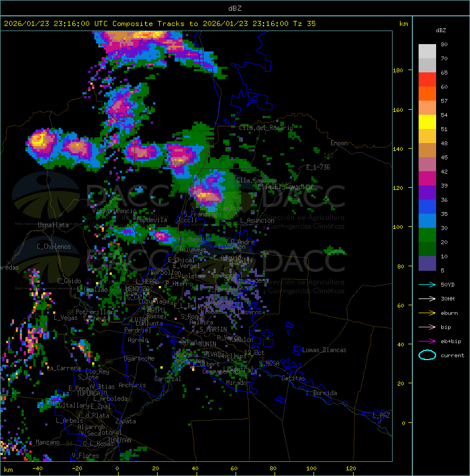The width and height of the screenshot is (470, 476).
Task: Click the '50YD' legend label
Action: coord(447,285)
